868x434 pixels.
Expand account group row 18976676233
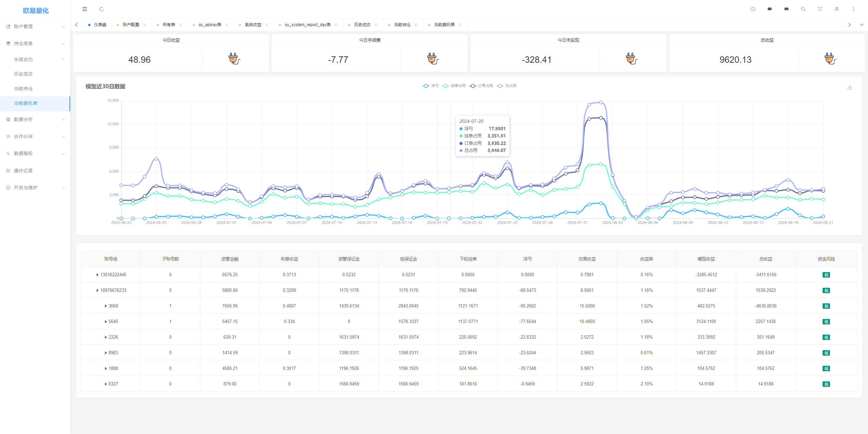[x=97, y=290]
